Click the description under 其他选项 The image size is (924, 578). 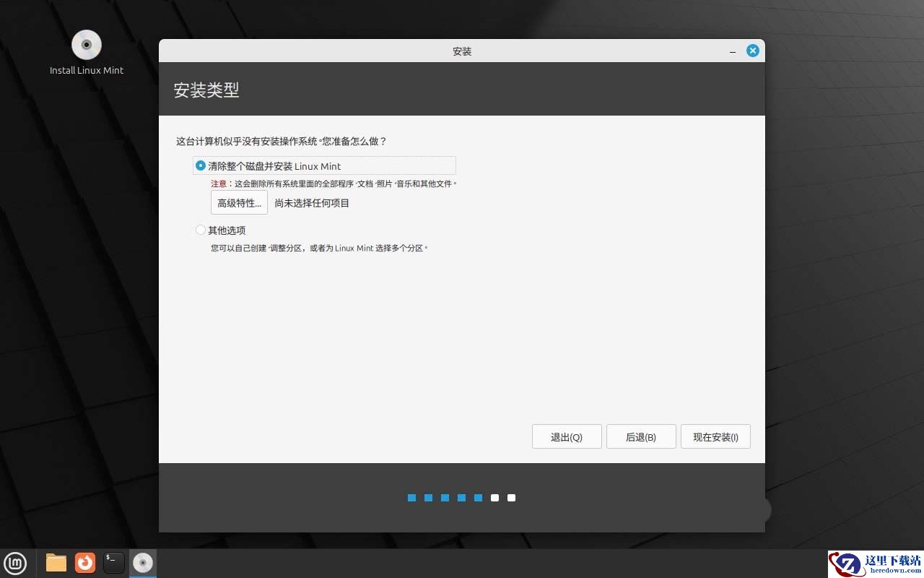click(x=319, y=248)
